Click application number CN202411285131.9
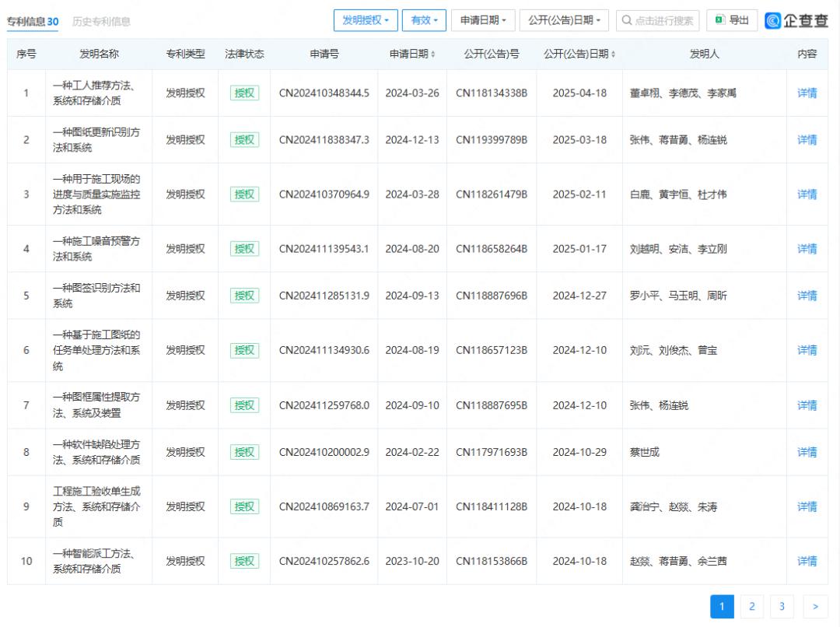This screenshot has height=627, width=840. coord(324,296)
